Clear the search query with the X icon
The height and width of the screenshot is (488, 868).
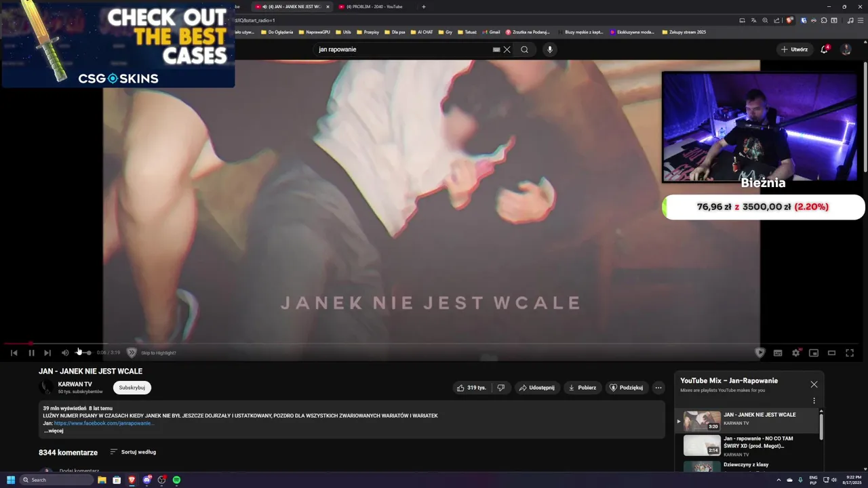coord(507,49)
